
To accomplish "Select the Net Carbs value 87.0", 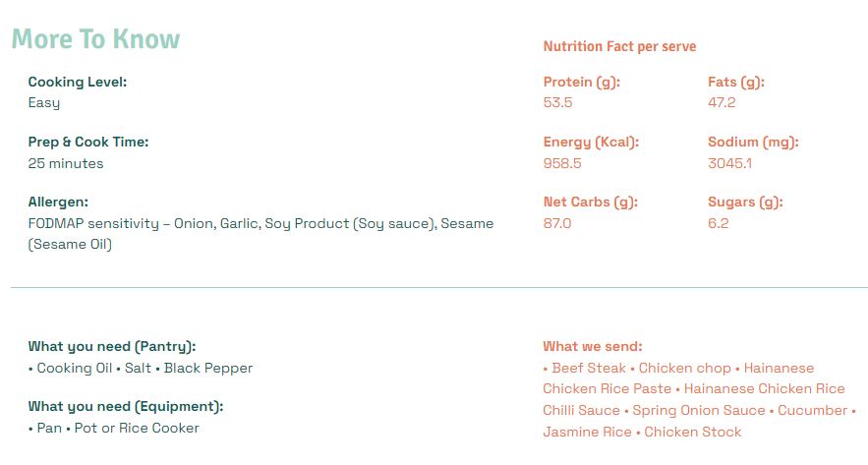I will pos(557,223).
